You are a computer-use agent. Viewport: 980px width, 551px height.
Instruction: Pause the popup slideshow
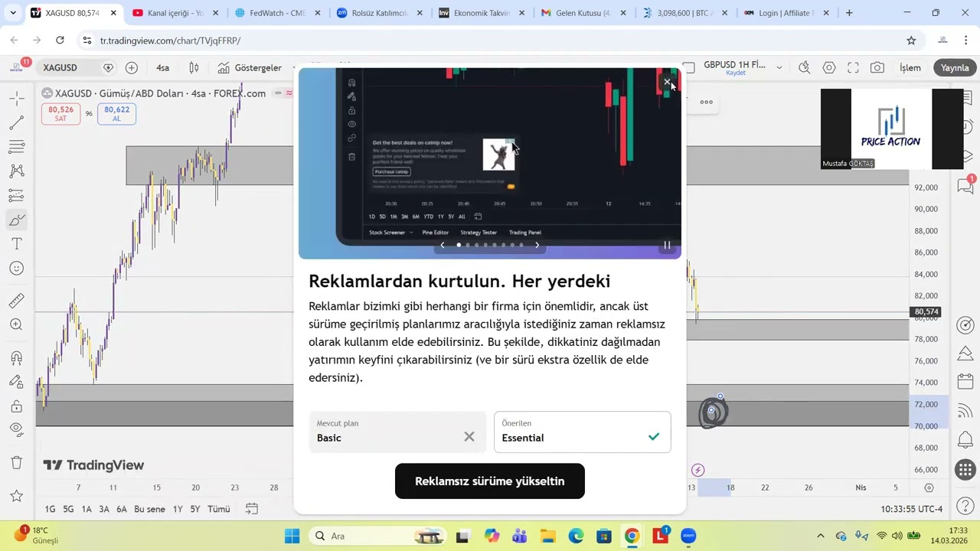(x=667, y=245)
